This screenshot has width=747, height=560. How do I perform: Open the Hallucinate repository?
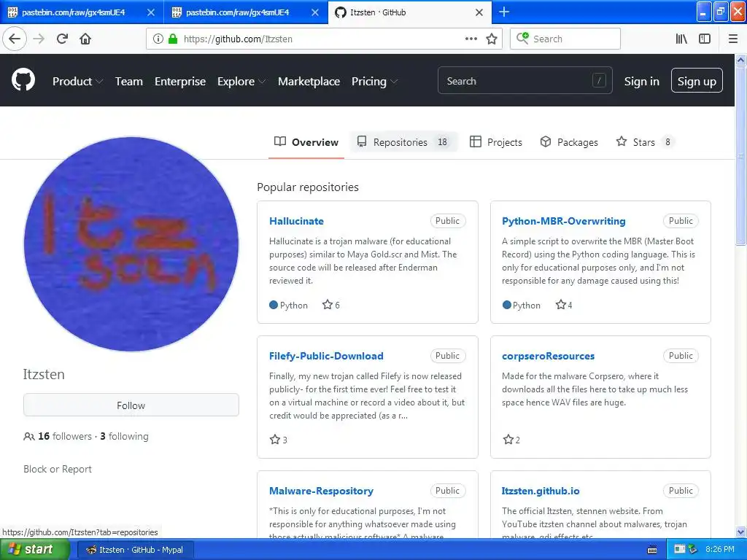[x=296, y=221]
